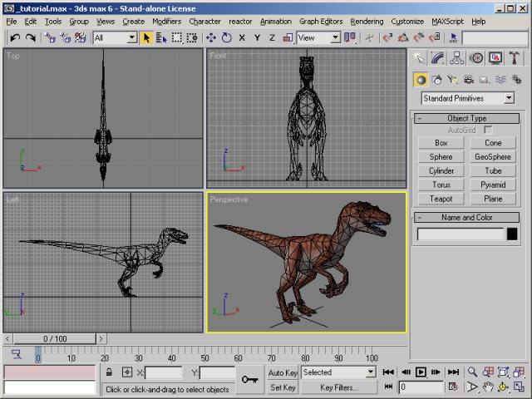Select the Select Object arrow tool
This screenshot has width=532, height=399.
(x=147, y=37)
